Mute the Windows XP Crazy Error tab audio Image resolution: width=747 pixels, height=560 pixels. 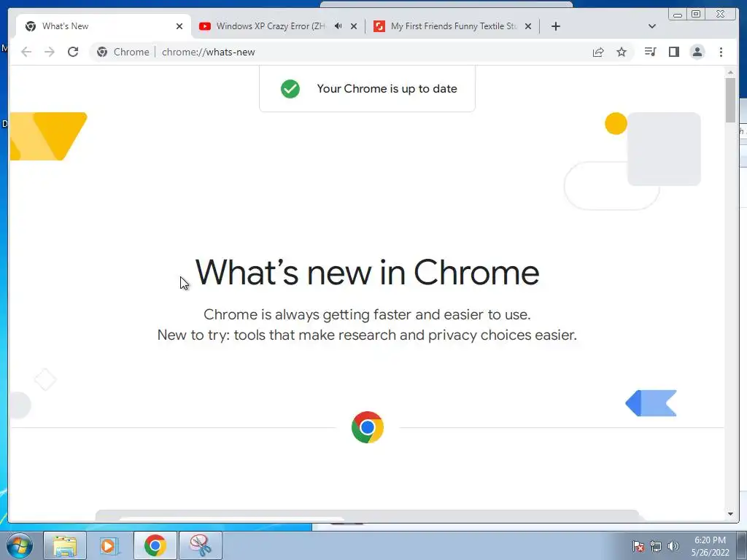pos(338,26)
